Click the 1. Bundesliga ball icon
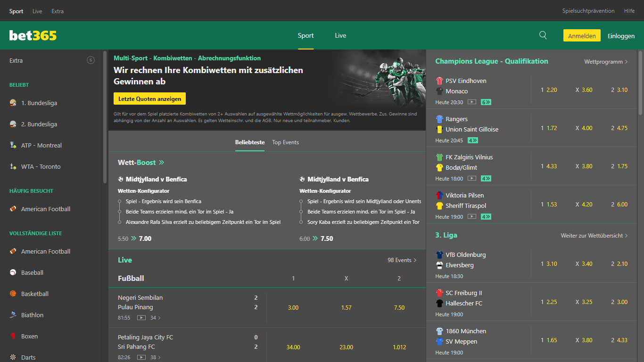The width and height of the screenshot is (644, 362). 13,103
